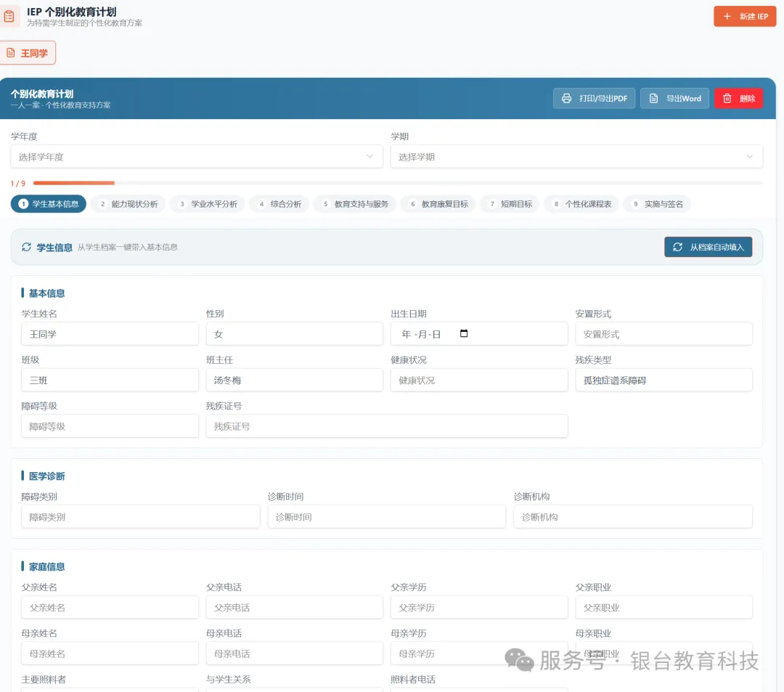This screenshot has width=784, height=692.
Task: Open step 3 学业水平分析
Action: click(208, 204)
